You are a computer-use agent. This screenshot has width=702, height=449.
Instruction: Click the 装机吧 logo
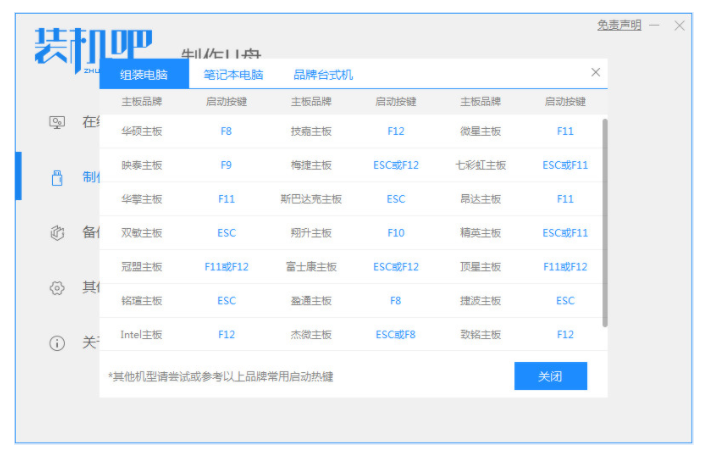[93, 46]
